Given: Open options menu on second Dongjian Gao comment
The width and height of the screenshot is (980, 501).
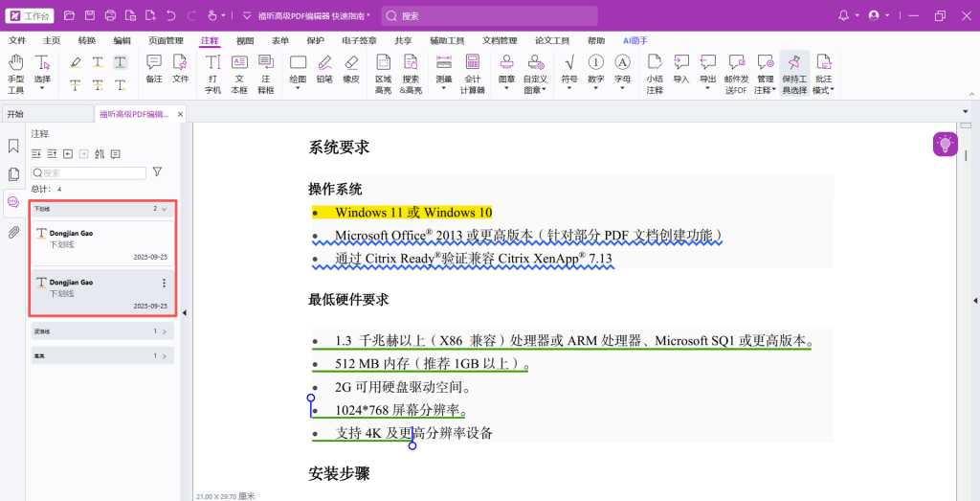Looking at the screenshot, I should click(165, 284).
